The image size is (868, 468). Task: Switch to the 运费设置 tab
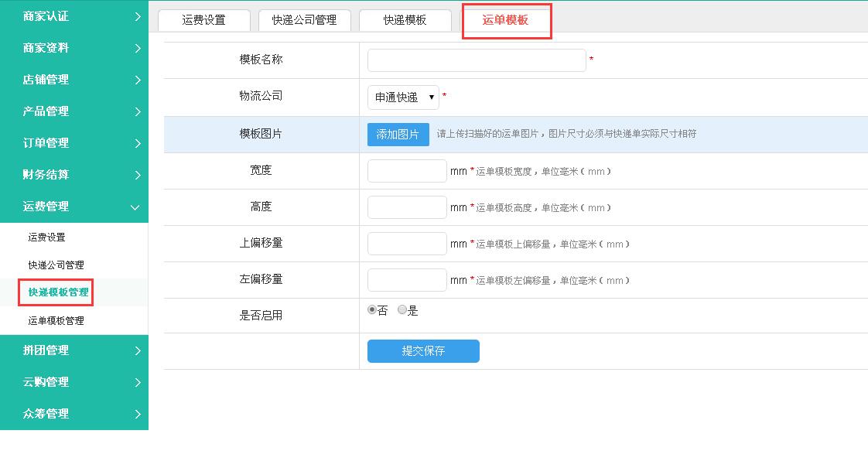click(204, 20)
